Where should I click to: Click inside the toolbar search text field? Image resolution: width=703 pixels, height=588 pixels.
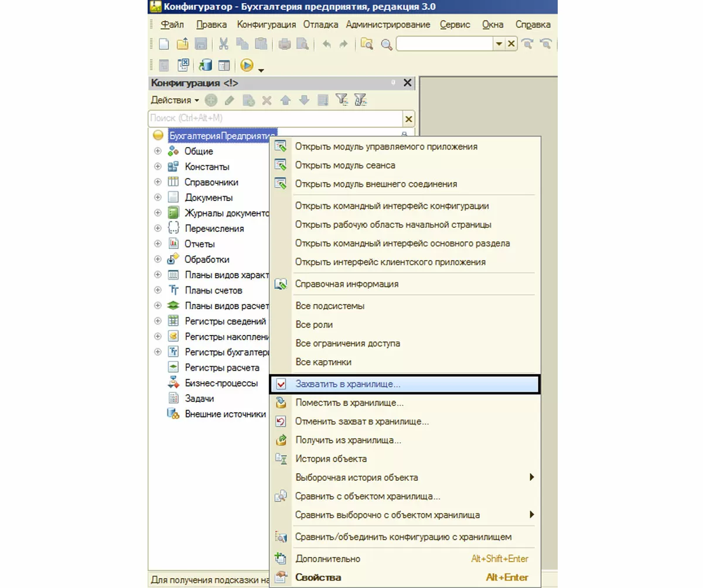pyautogui.click(x=445, y=44)
